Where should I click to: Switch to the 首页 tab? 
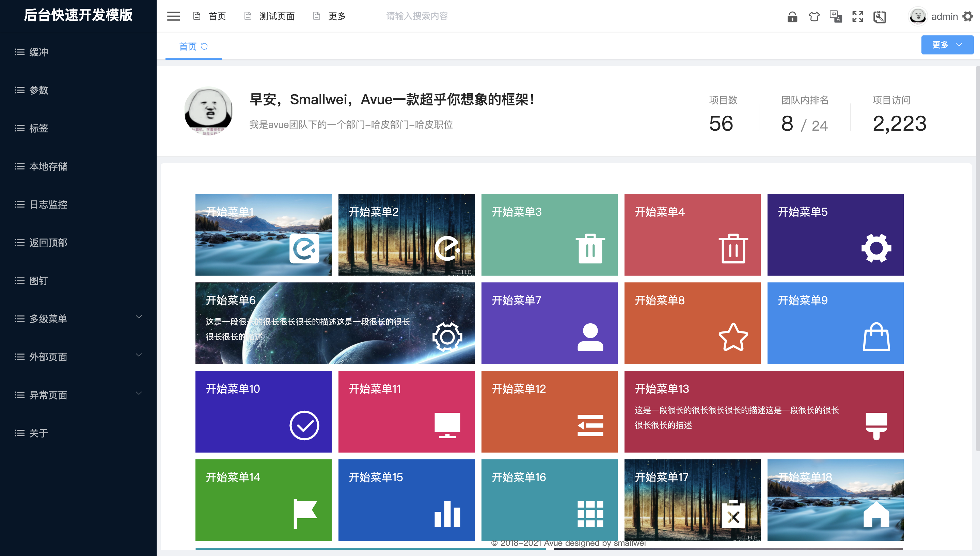[x=188, y=46]
